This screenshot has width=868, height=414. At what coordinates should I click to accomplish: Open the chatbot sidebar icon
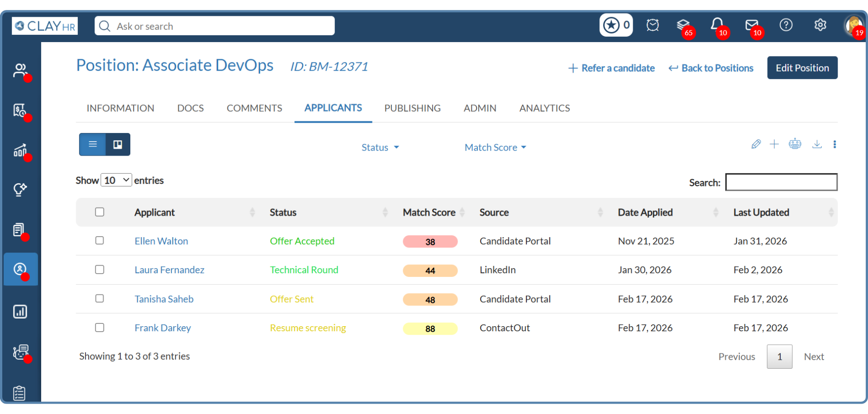point(21,352)
